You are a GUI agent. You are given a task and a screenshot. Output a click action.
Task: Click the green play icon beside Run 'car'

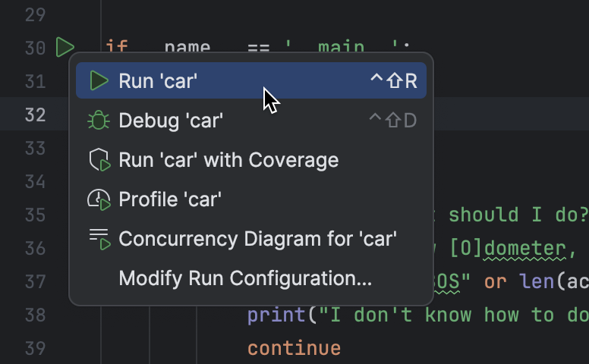(x=99, y=81)
